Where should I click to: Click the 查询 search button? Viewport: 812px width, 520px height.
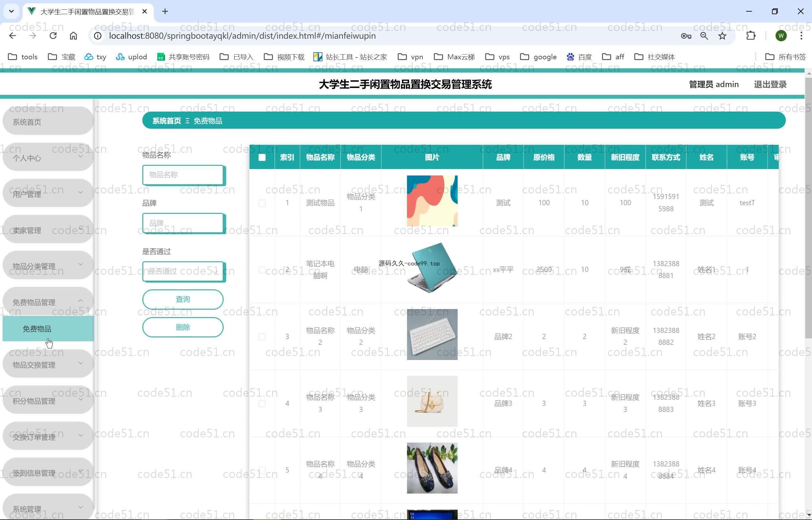pos(183,299)
